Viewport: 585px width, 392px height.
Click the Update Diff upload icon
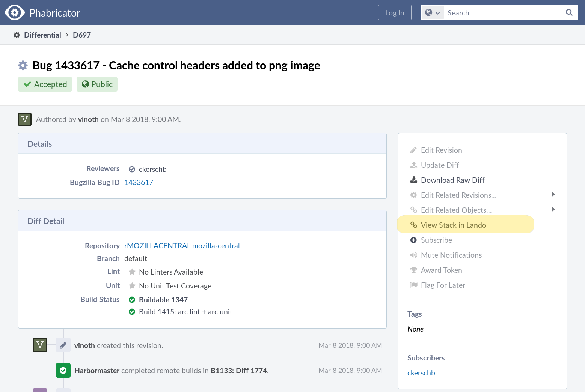(413, 165)
